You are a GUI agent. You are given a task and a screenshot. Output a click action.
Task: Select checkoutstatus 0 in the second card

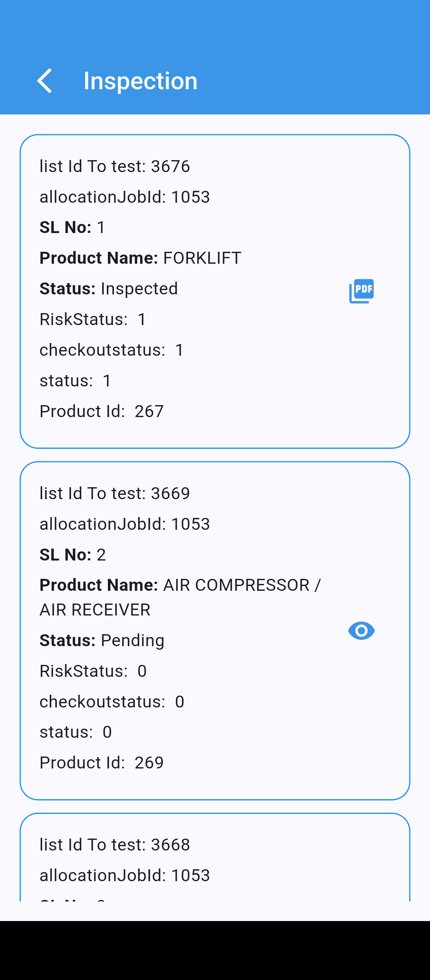coord(112,702)
